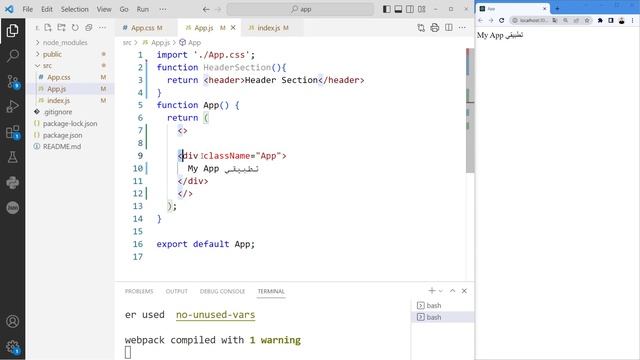This screenshot has height=360, width=640.
Task: Toggle primary side bar layout icon
Action: point(387,9)
